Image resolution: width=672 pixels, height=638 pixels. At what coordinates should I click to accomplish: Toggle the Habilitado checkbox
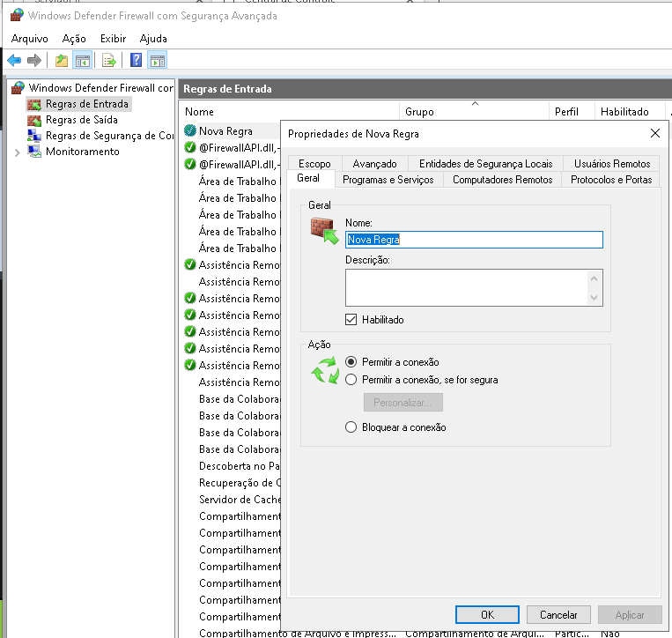tap(351, 319)
